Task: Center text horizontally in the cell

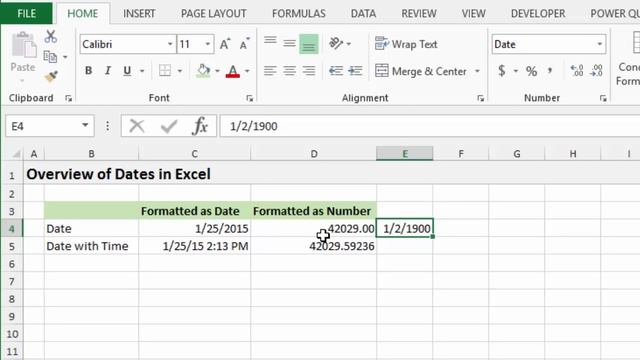Action: [x=289, y=71]
